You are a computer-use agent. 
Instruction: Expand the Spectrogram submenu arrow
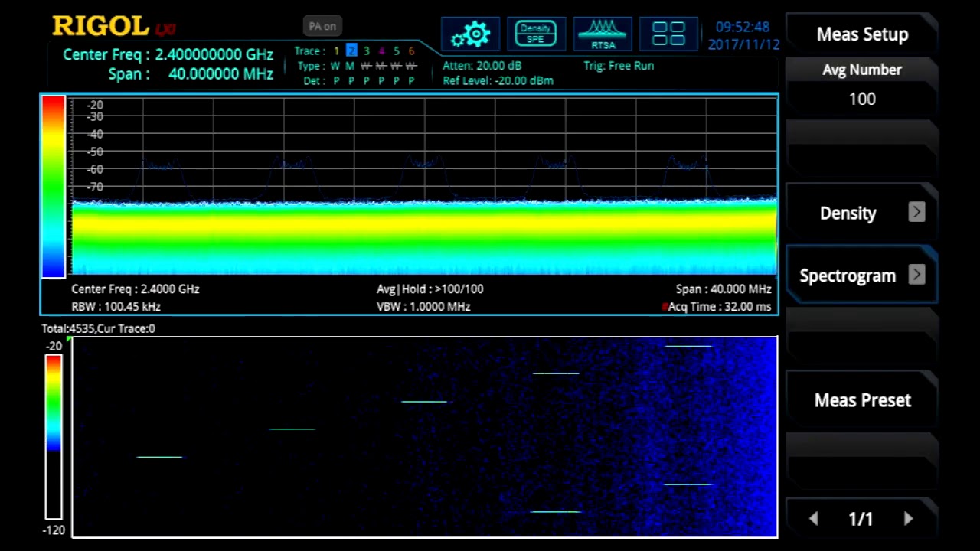pyautogui.click(x=916, y=275)
